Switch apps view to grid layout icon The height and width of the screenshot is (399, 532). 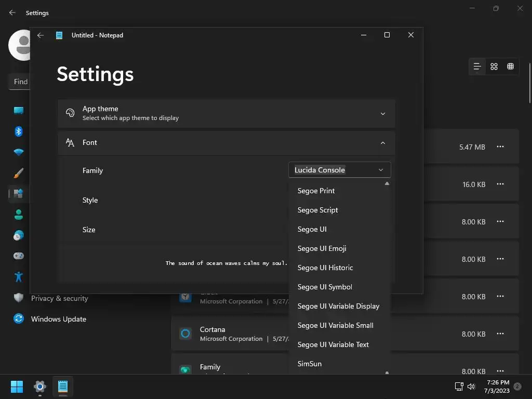(x=494, y=66)
